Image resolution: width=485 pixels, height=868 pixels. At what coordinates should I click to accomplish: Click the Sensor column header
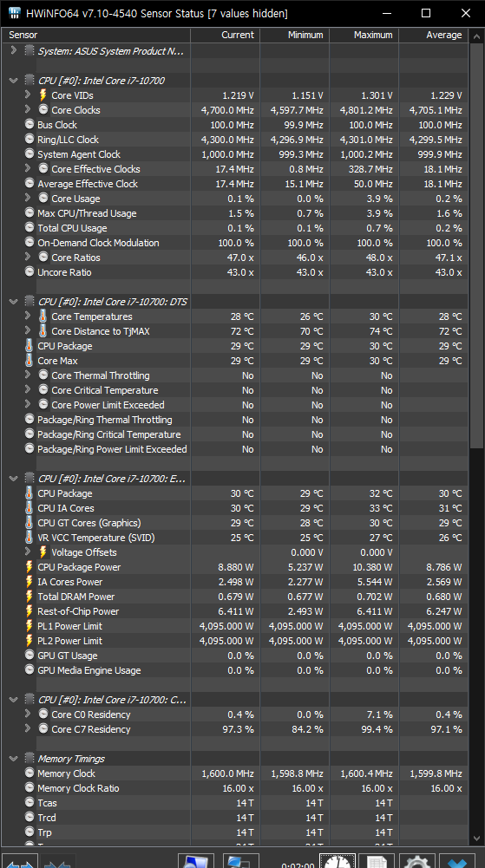[95, 35]
